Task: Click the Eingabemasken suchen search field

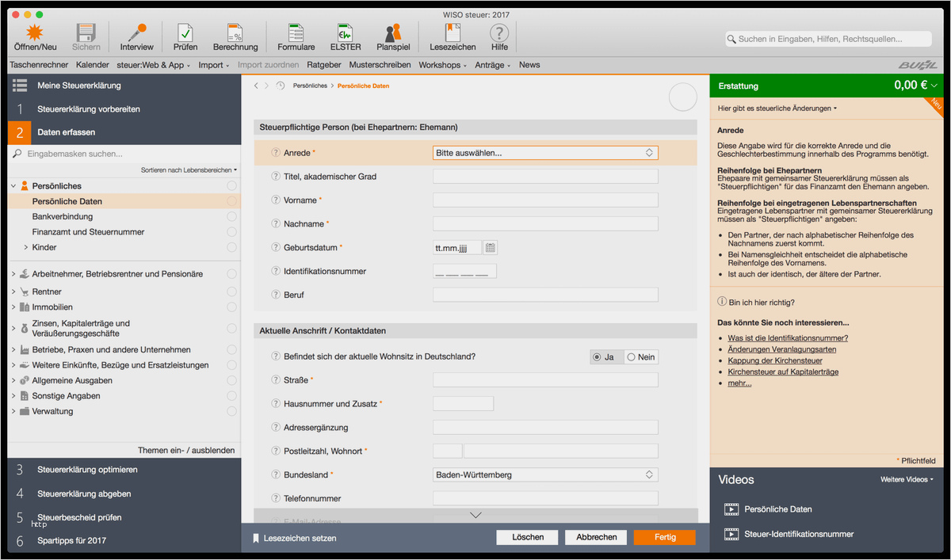Action: [x=124, y=154]
